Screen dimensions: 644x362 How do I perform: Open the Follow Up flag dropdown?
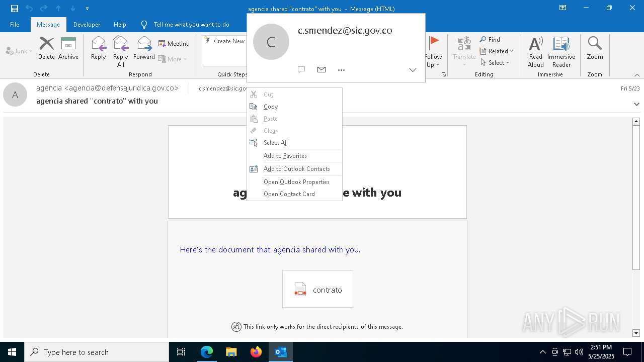tap(433, 52)
